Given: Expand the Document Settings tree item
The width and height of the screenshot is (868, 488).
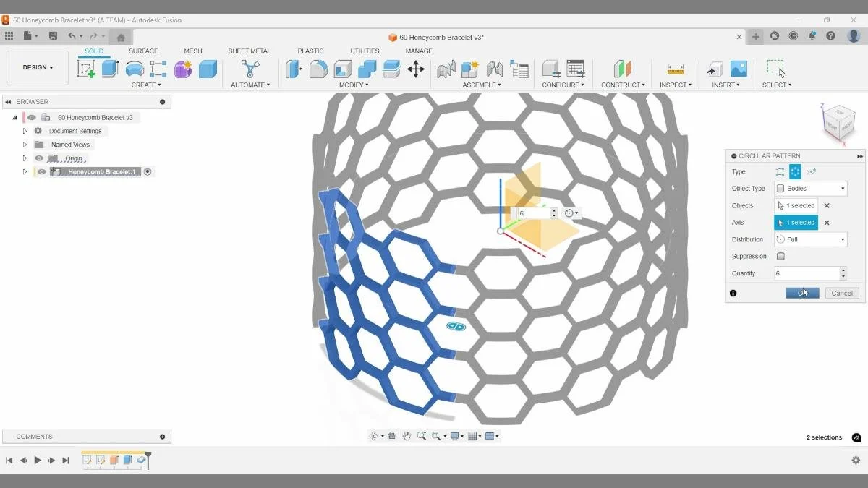Looking at the screenshot, I should 25,130.
